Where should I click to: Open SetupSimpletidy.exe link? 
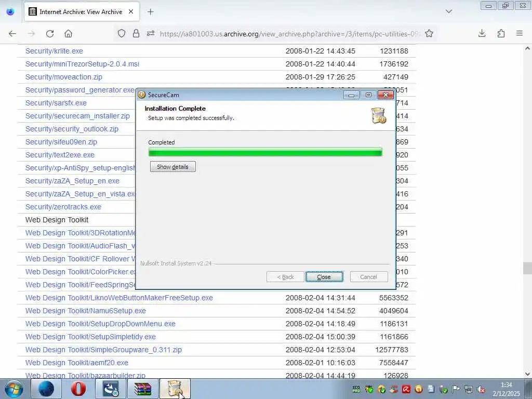coord(90,337)
